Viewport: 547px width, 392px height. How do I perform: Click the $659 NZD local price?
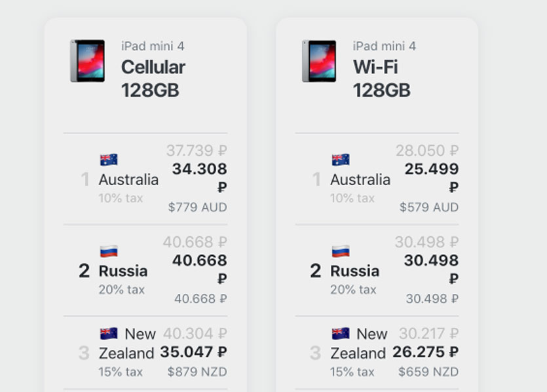(x=428, y=372)
